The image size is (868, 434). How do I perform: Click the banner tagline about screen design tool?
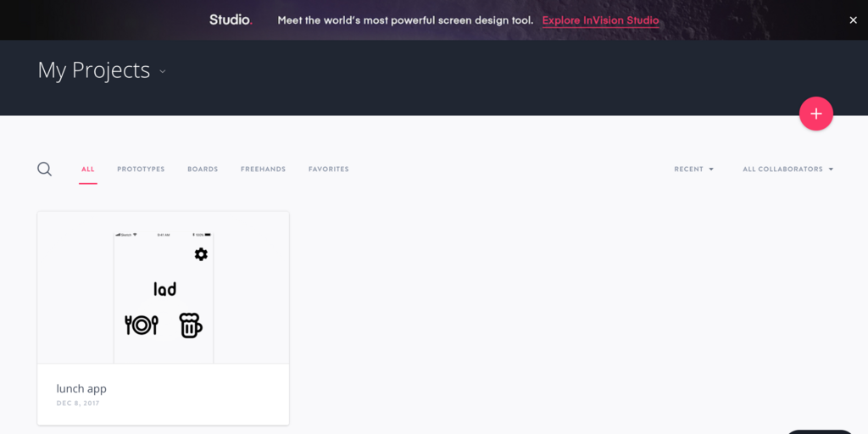coord(405,20)
